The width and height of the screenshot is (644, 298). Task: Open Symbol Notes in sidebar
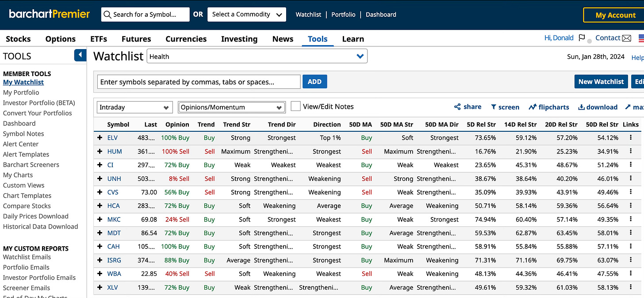pyautogui.click(x=23, y=134)
